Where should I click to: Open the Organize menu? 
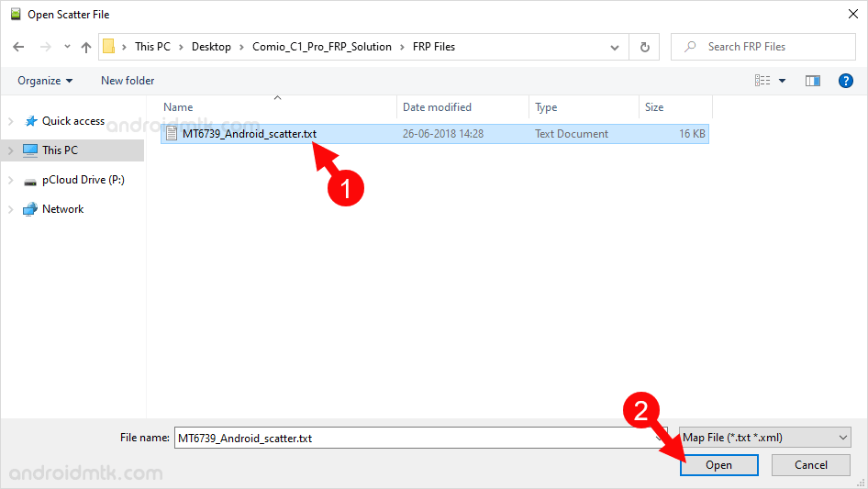[x=45, y=81]
